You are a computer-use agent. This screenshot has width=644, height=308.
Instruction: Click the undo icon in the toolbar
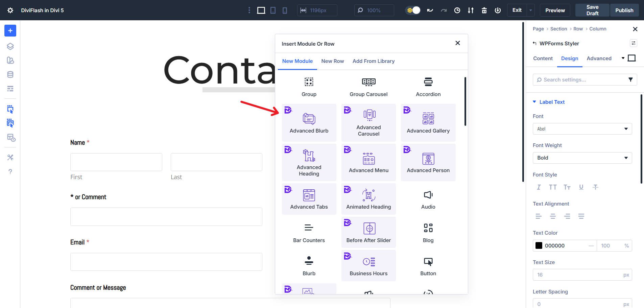pos(430,10)
